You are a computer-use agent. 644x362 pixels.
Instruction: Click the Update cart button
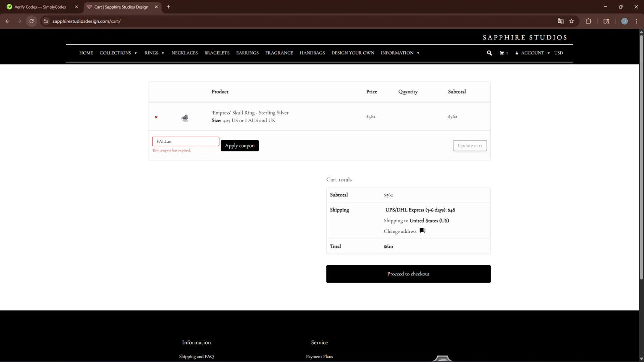(470, 145)
